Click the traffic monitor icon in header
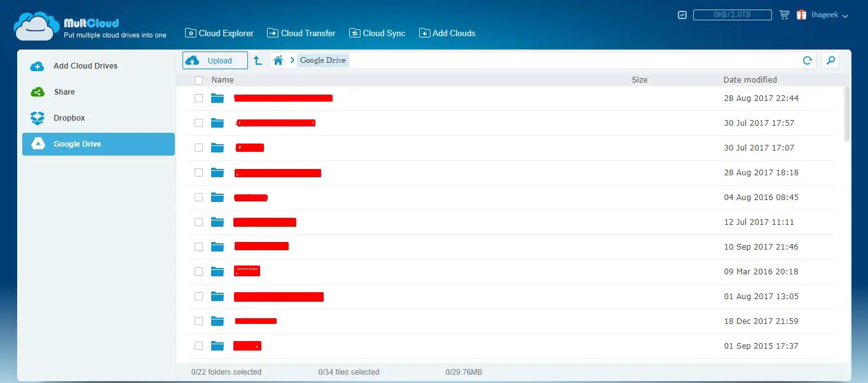 (x=682, y=15)
